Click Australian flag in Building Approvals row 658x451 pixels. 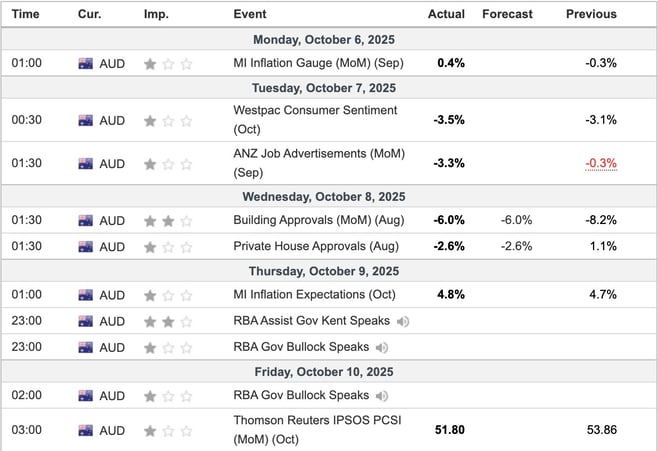pyautogui.click(x=86, y=220)
